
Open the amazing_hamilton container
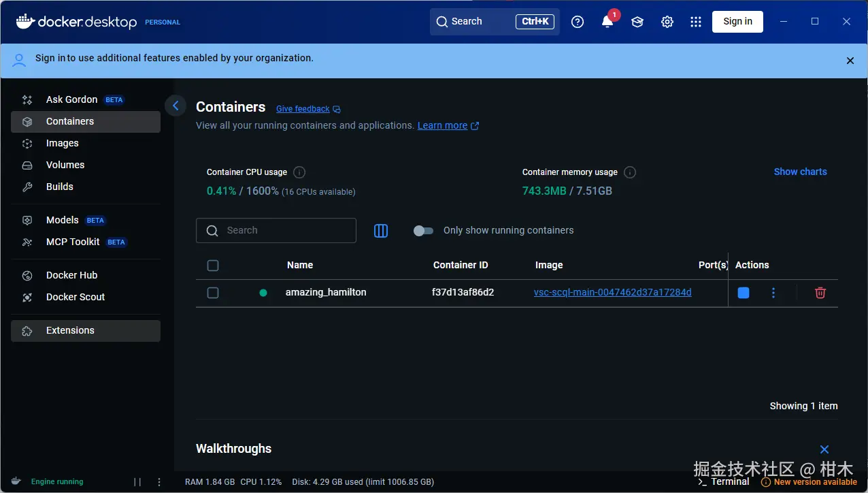pyautogui.click(x=326, y=292)
